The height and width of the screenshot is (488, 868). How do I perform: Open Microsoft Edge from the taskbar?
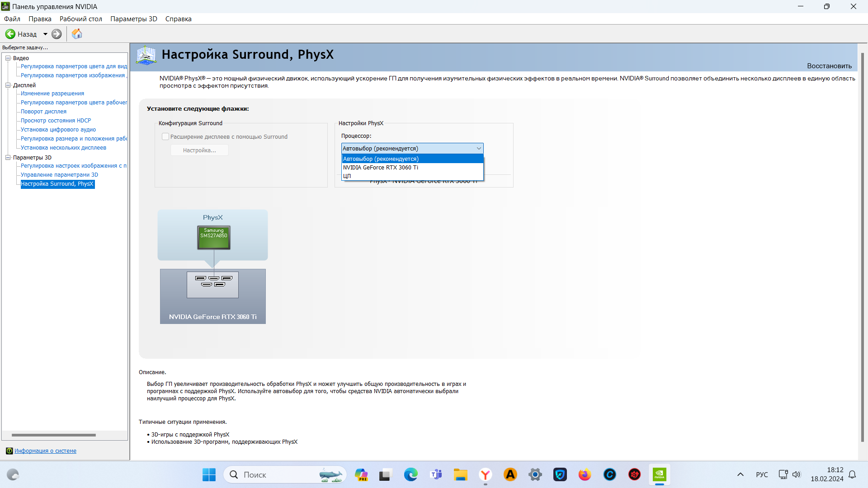(x=410, y=474)
